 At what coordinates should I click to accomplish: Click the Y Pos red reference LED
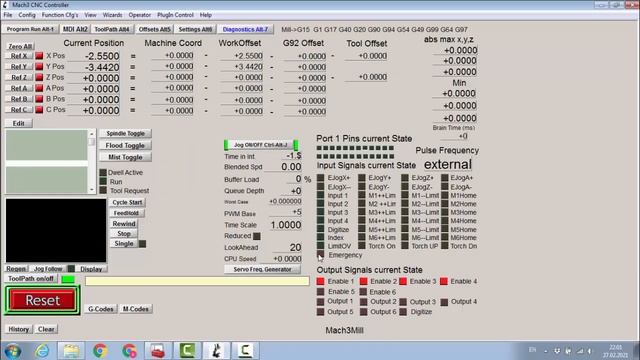click(39, 66)
